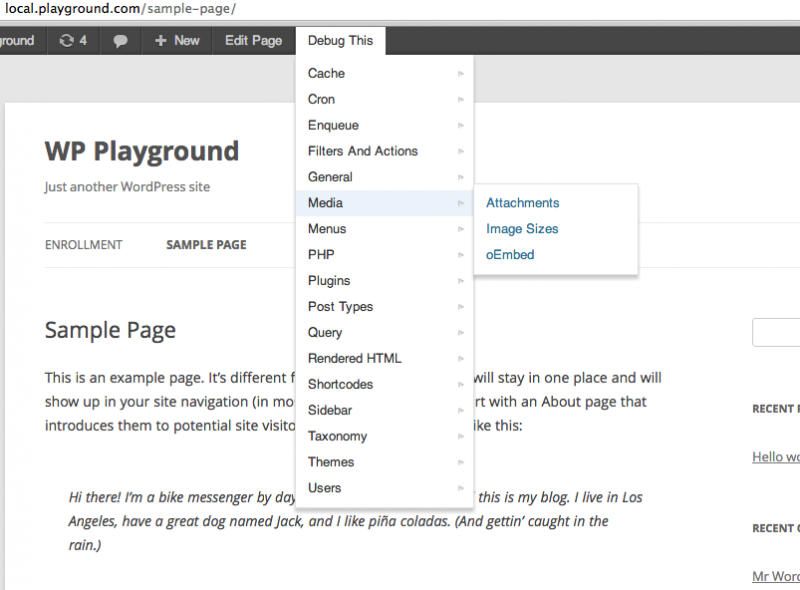Image resolution: width=800 pixels, height=590 pixels.
Task: Expand the Users submenu arrow
Action: 461,488
